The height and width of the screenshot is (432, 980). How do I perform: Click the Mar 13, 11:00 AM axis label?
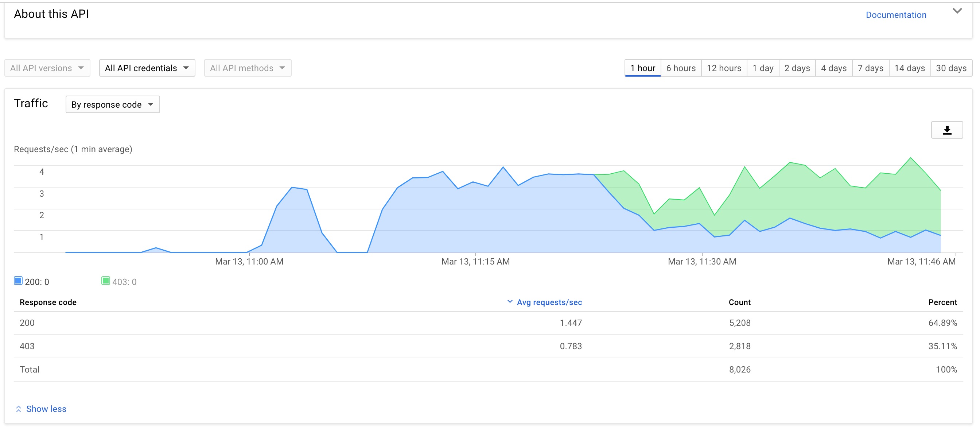coord(249,262)
